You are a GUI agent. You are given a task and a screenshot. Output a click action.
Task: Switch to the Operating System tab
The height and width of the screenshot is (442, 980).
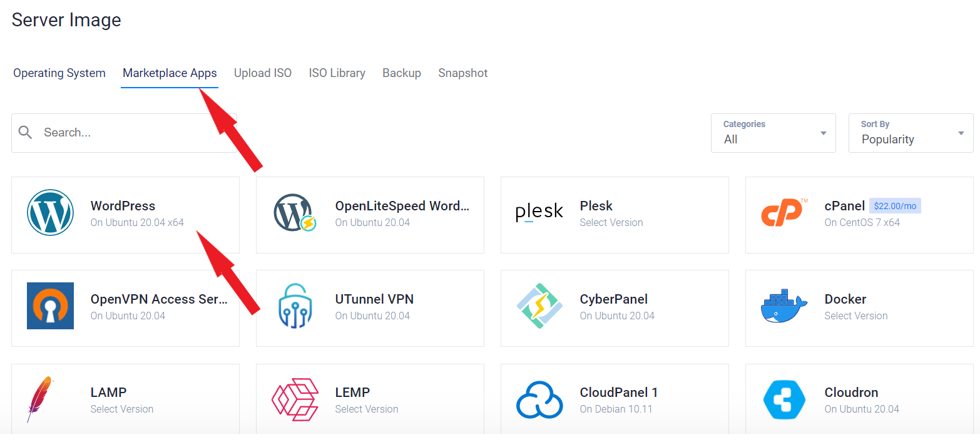point(59,73)
